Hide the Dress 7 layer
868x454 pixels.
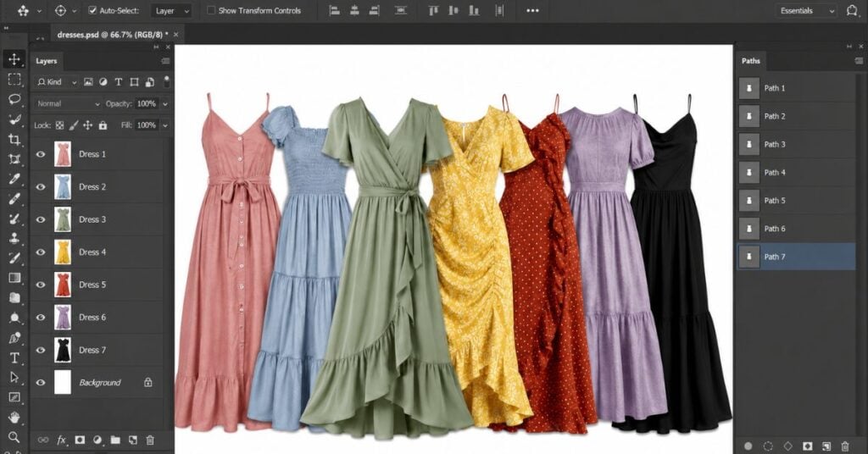(41, 350)
